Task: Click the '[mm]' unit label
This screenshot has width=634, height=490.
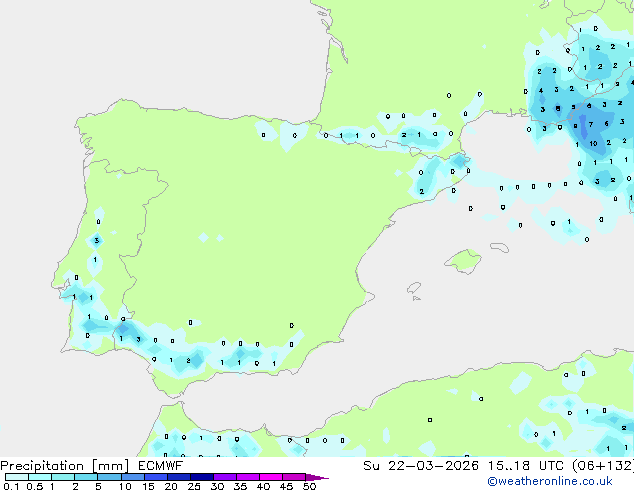Action: (x=110, y=466)
